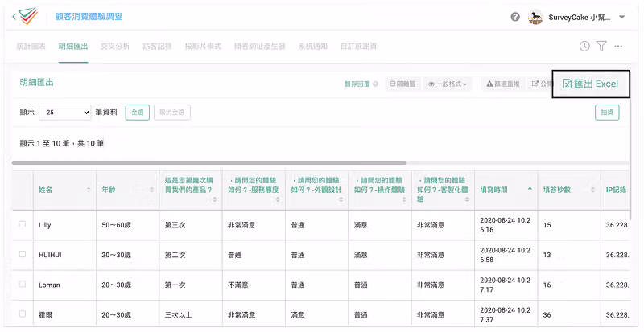Click the horizontal table scrollbar
644x332 pixels.
(208, 162)
